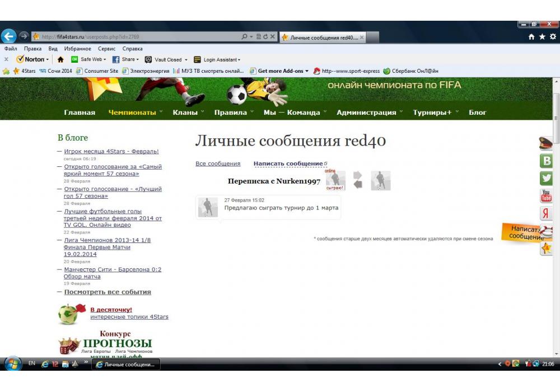The image size is (560, 392).
Task: Click the Norton toolbar home icon
Action: [x=60, y=59]
